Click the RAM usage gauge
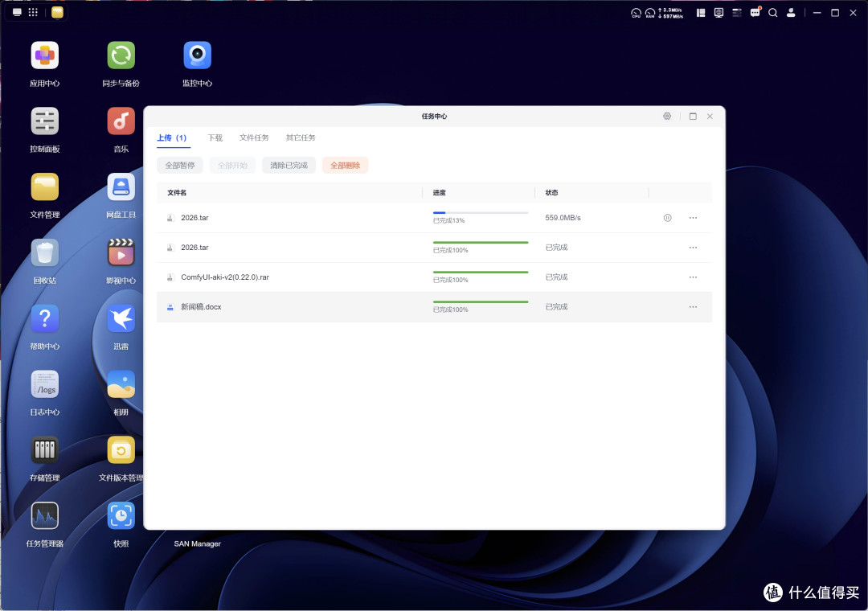868x611 pixels. (x=650, y=13)
